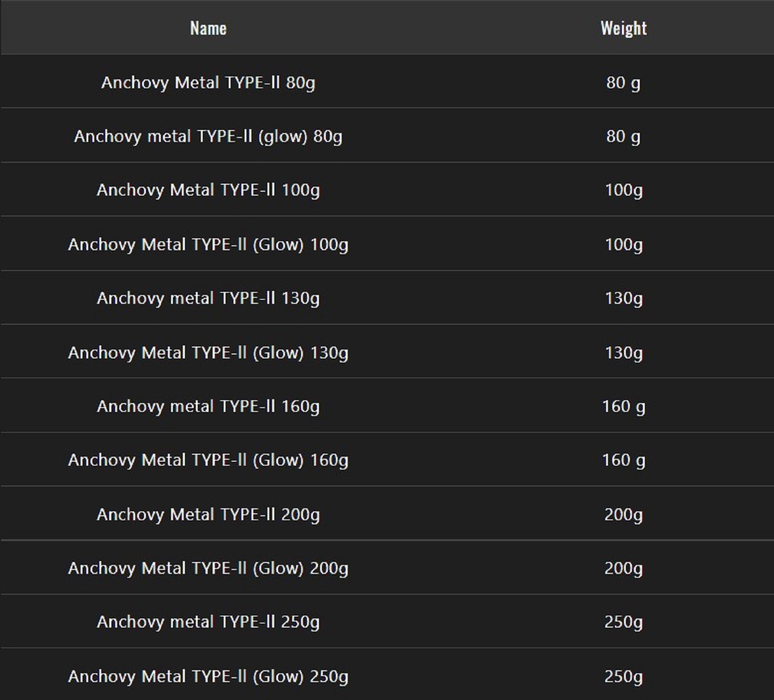Image resolution: width=774 pixels, height=700 pixels.
Task: Select Anchovy Metal TYPE-II (Glow) 130g name
Action: coord(208,353)
